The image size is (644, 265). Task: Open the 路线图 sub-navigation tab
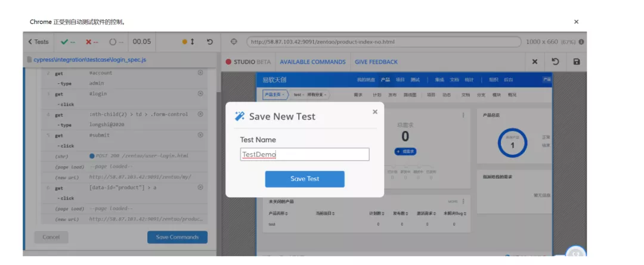click(x=410, y=95)
